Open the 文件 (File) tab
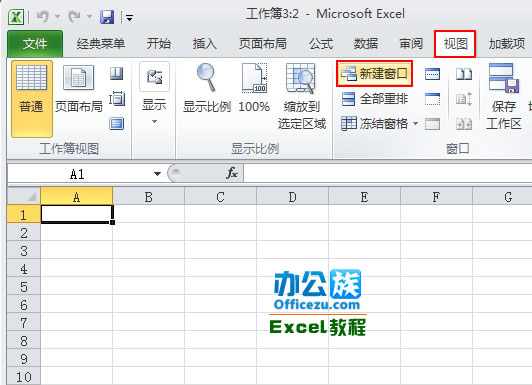Viewport: 532px width, 385px height. 35,44
